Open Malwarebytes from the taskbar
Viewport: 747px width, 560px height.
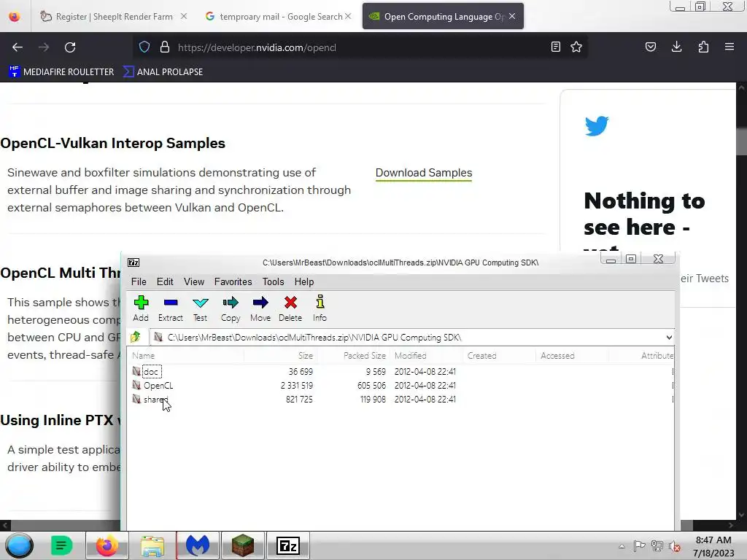[198, 545]
